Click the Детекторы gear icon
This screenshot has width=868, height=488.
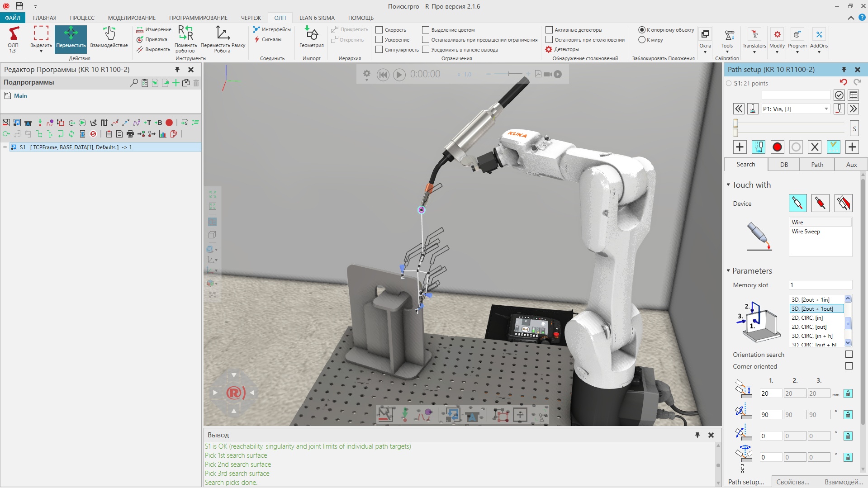[549, 49]
